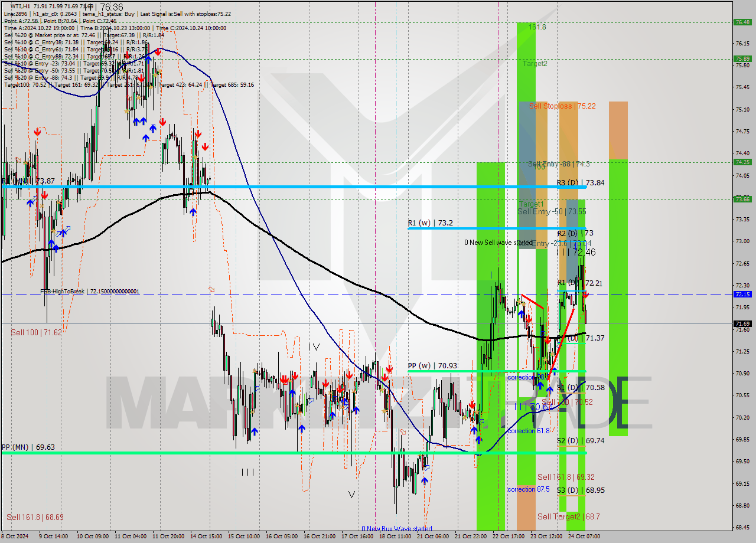Click the '16 Oct 05:00' time axis label

(x=281, y=537)
